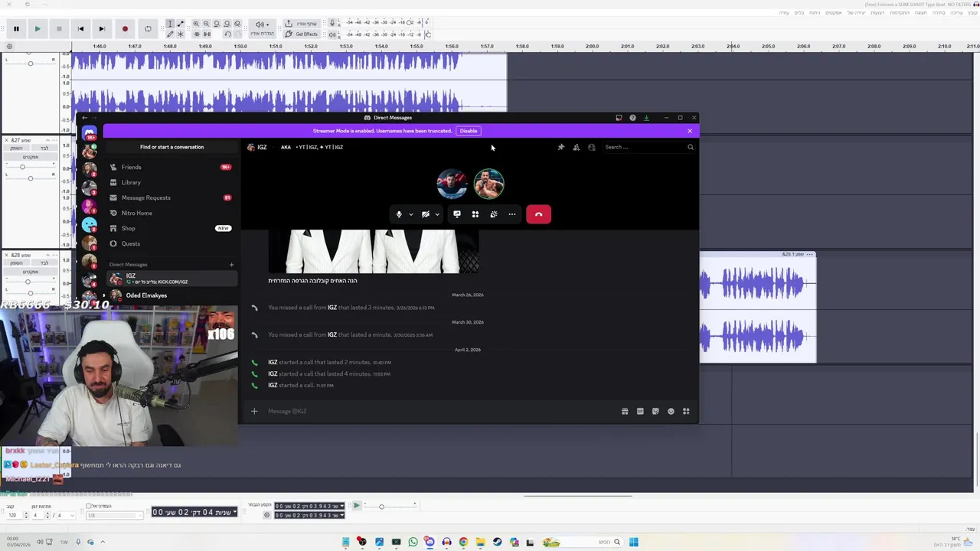Open the soundboard in the call
The width and height of the screenshot is (980, 551).
tap(494, 214)
